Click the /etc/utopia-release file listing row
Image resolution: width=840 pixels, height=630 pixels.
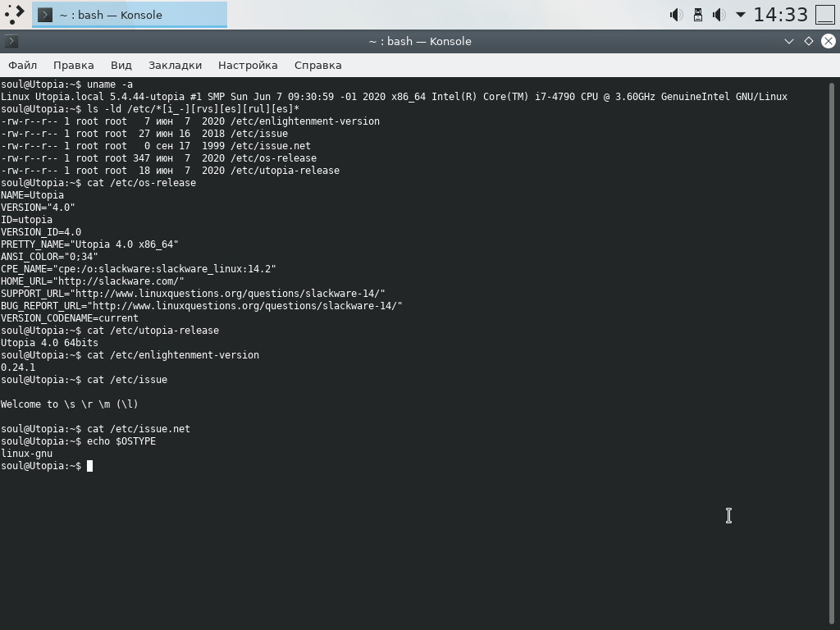[x=170, y=171]
